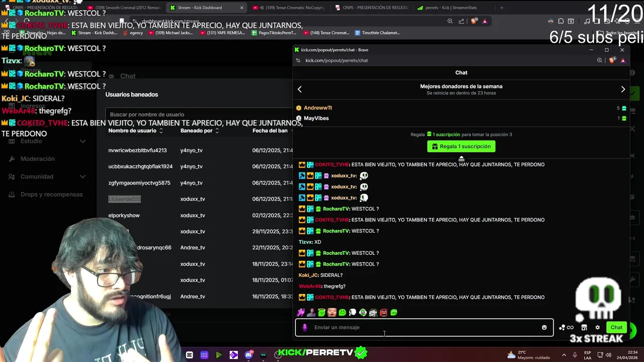The width and height of the screenshot is (644, 362).
Task: Select banned user elporkyshow row
Action: [124, 215]
